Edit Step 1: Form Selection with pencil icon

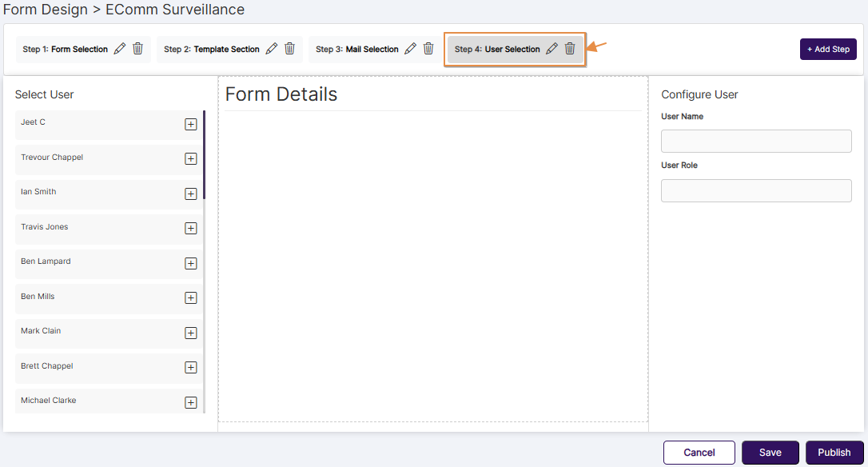click(x=119, y=48)
